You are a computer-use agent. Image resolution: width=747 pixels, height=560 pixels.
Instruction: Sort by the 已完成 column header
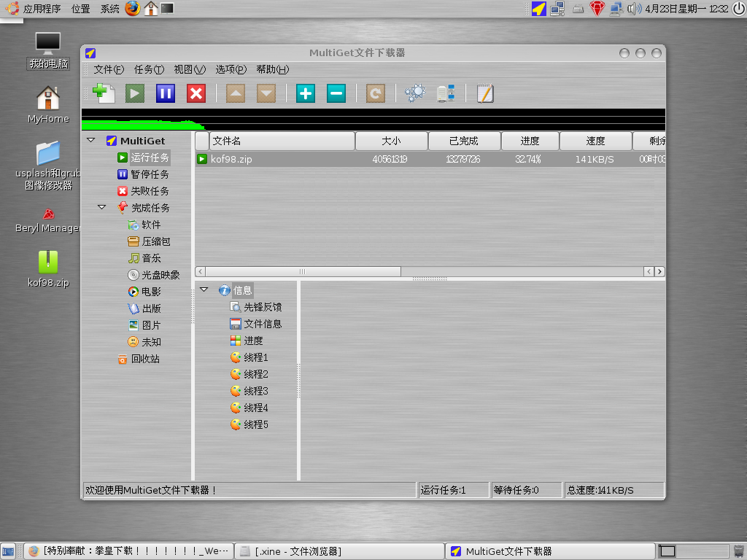point(465,141)
